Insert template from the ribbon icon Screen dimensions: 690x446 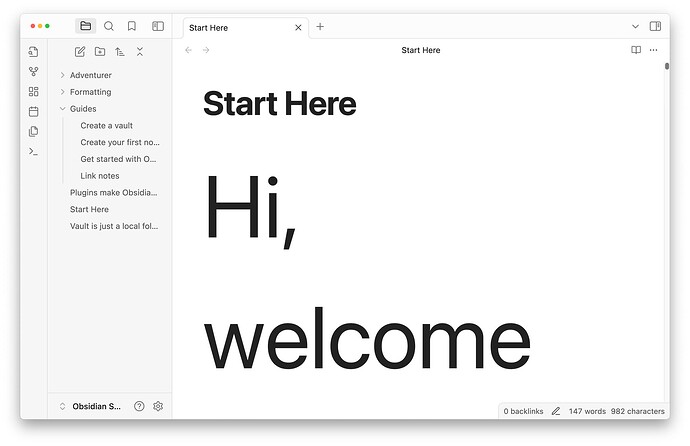click(x=33, y=132)
